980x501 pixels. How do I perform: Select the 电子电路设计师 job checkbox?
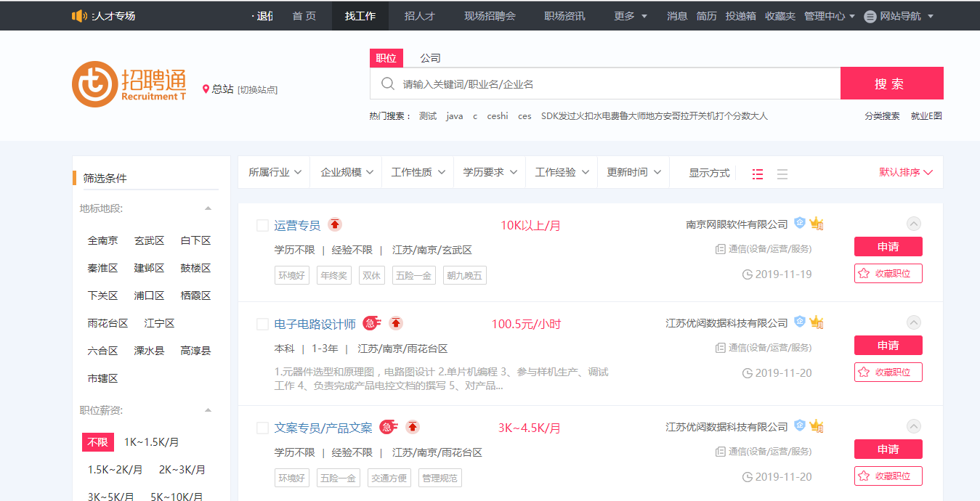pyautogui.click(x=263, y=324)
